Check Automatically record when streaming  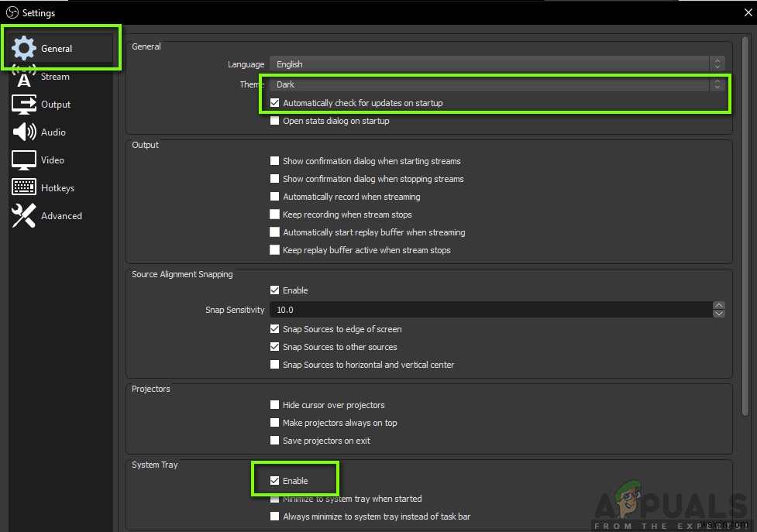pyautogui.click(x=275, y=196)
